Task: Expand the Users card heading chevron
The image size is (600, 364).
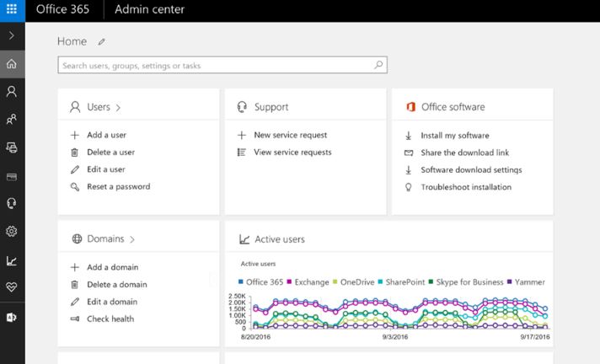Action: 118,108
